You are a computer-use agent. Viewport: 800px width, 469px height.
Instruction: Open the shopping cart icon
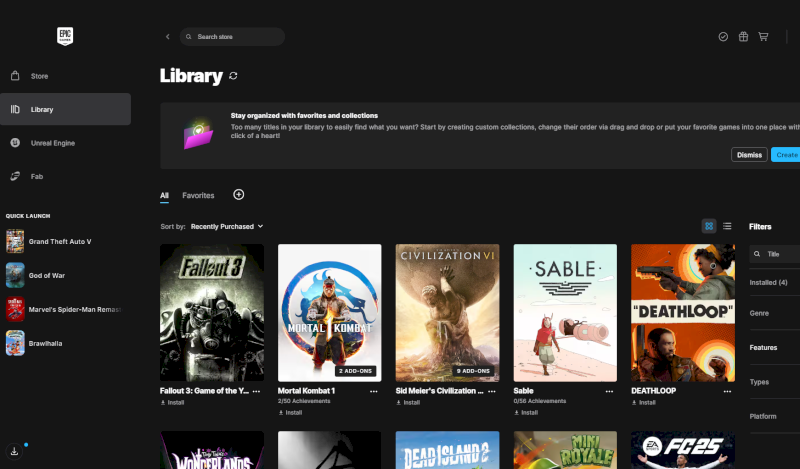[x=763, y=37]
